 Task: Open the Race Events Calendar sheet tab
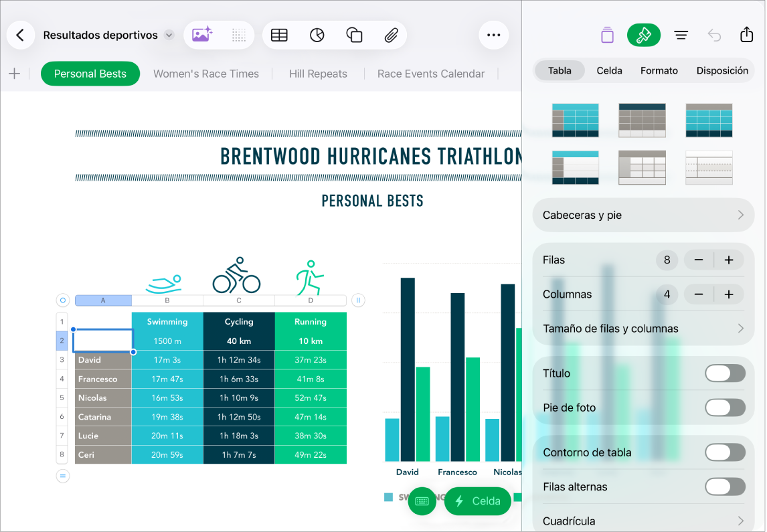tap(431, 74)
